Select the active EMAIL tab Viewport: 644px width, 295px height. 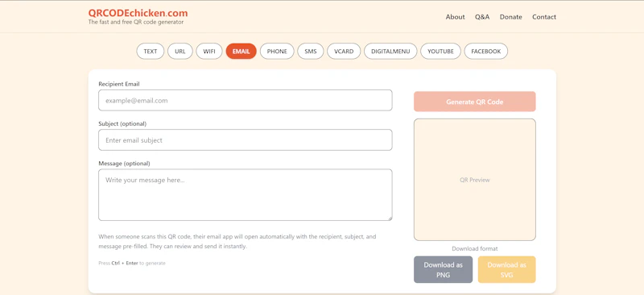coord(241,52)
